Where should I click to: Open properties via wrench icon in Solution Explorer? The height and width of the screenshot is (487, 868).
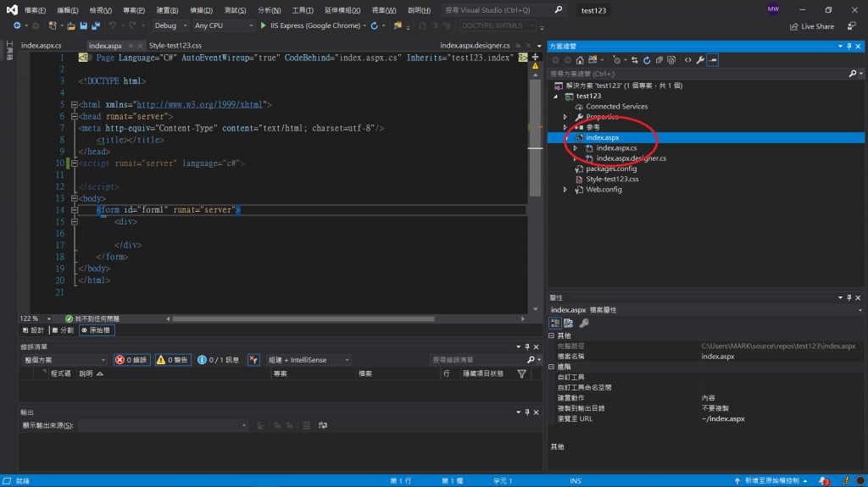click(700, 60)
